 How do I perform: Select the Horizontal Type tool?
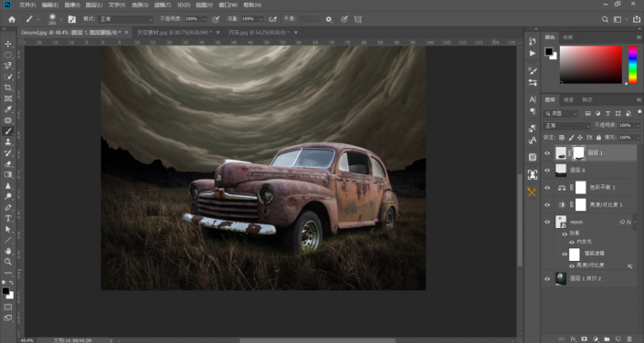[x=8, y=218]
